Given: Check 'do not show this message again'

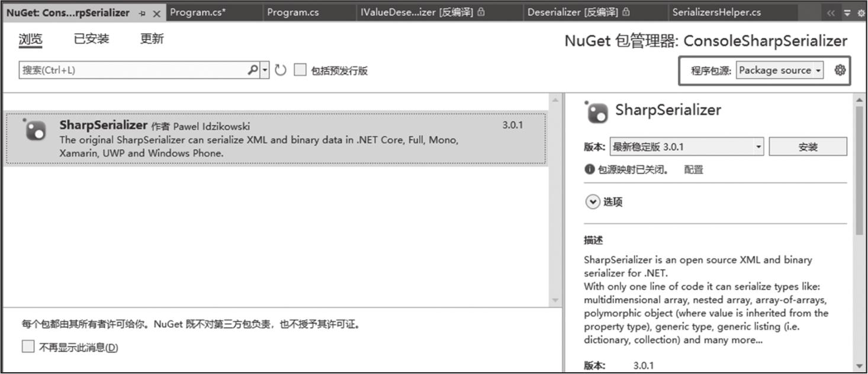Looking at the screenshot, I should click(28, 347).
